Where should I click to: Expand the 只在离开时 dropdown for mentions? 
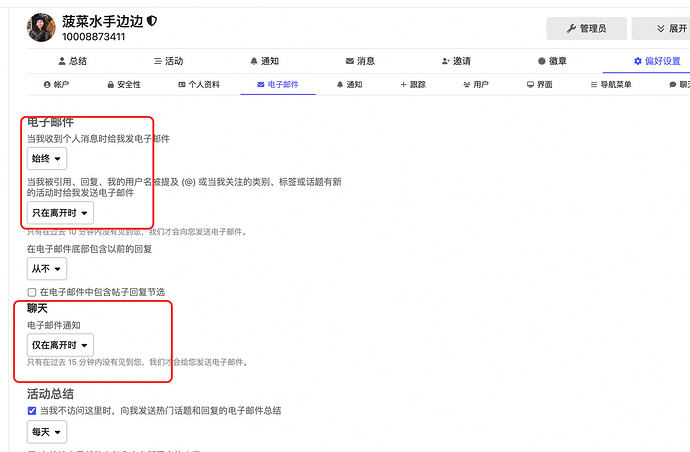click(61, 213)
